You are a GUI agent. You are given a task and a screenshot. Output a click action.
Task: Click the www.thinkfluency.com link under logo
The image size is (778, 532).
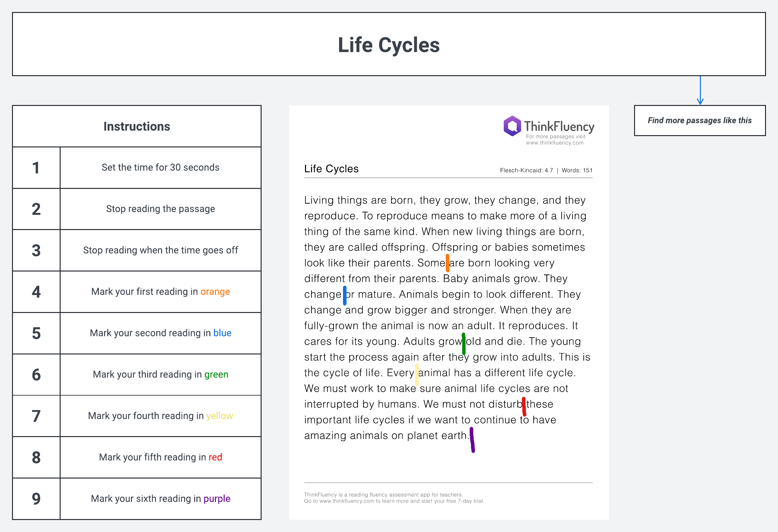[x=554, y=143]
